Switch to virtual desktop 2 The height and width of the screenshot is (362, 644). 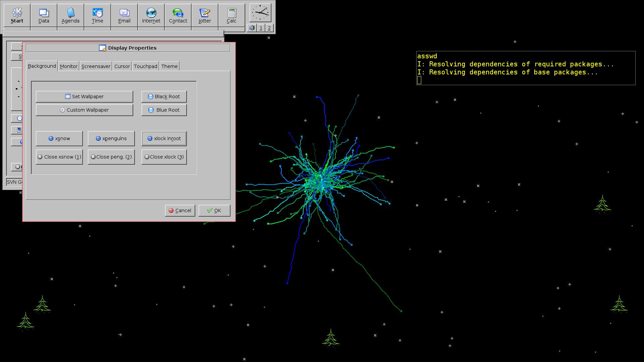[269, 28]
